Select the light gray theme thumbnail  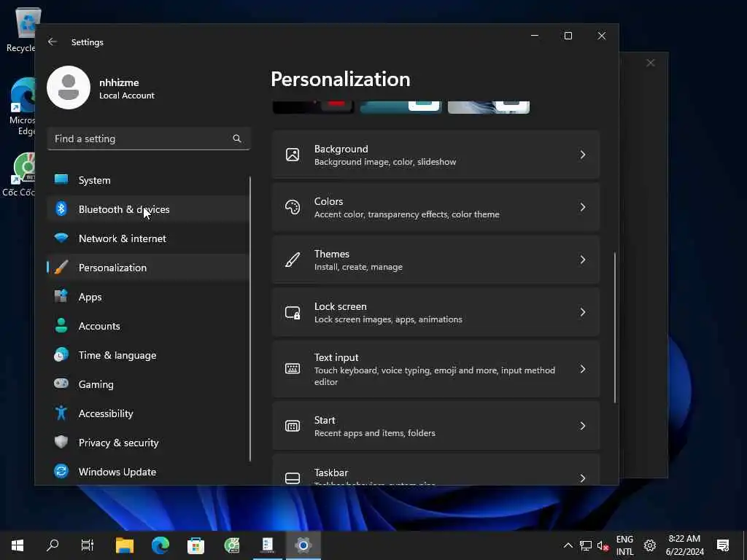(488, 107)
